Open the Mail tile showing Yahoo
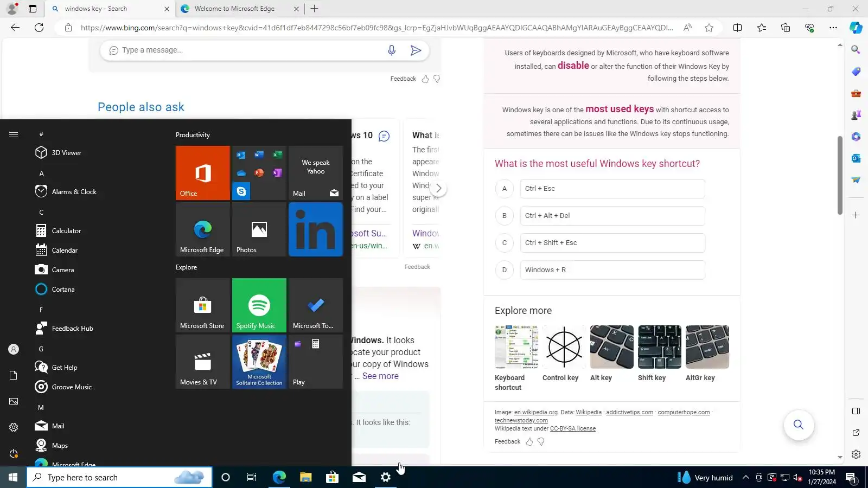The width and height of the screenshot is (868, 488). (x=316, y=173)
